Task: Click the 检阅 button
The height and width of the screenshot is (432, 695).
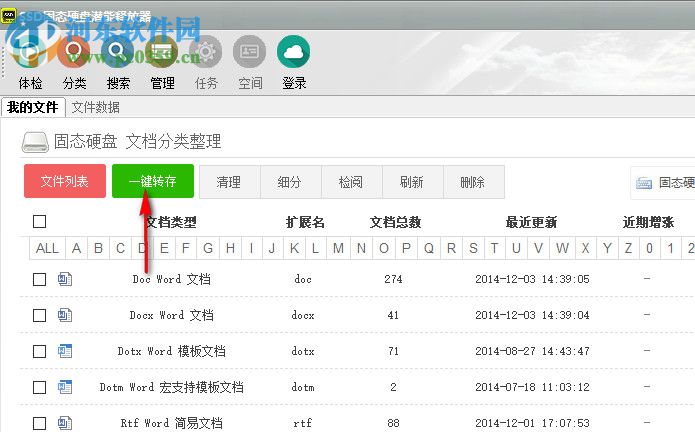Action: pyautogui.click(x=352, y=182)
